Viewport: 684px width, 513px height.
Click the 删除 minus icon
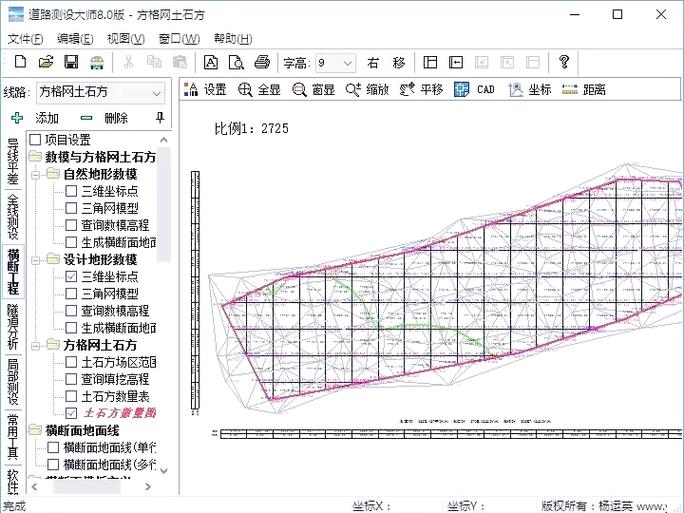pyautogui.click(x=86, y=118)
